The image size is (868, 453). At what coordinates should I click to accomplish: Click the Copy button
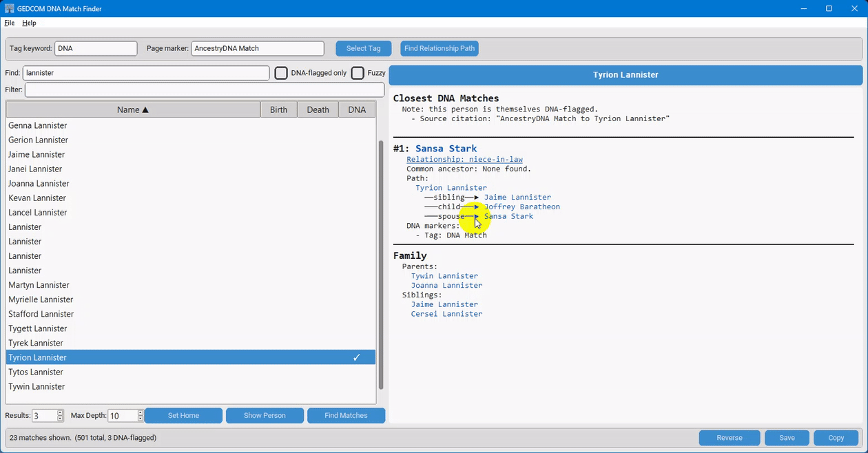click(836, 438)
